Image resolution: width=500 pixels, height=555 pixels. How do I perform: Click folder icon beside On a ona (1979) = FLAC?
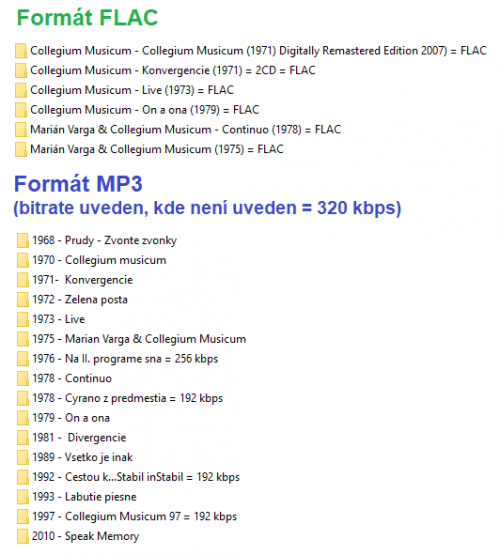21,110
